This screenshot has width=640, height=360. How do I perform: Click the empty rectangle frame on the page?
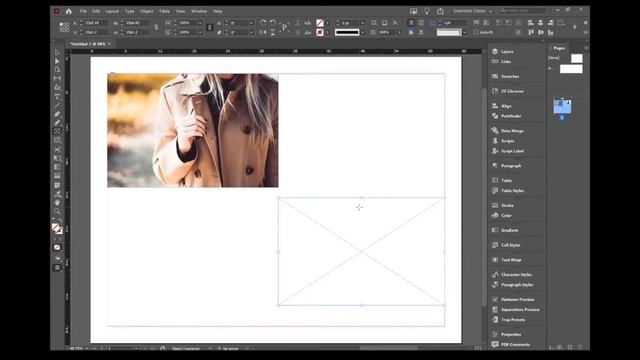[361, 251]
